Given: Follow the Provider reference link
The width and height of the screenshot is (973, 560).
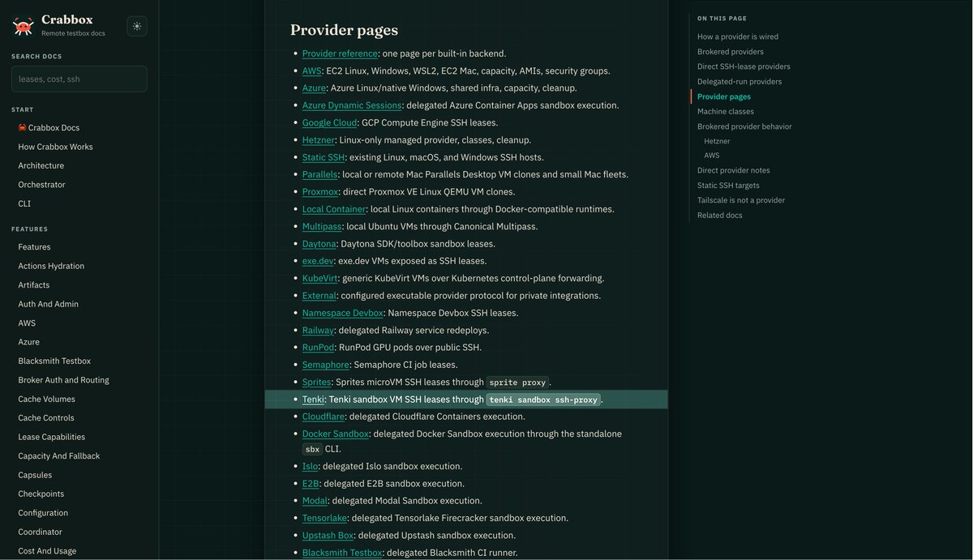Looking at the screenshot, I should pos(340,53).
